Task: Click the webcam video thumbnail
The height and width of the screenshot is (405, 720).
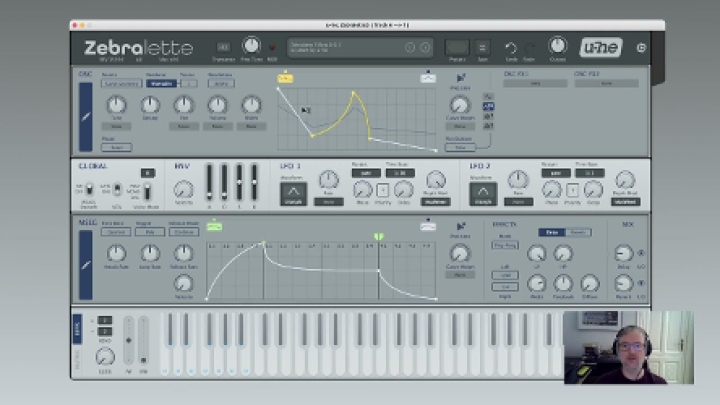Action: pos(629,348)
